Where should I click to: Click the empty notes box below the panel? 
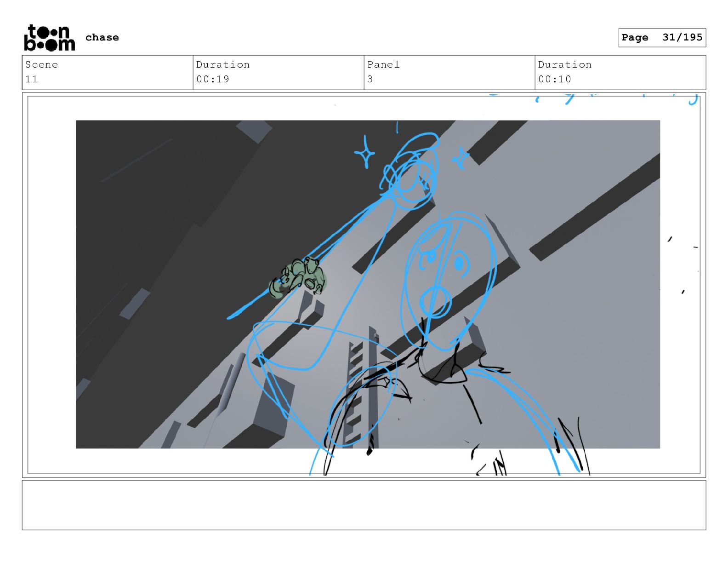click(364, 505)
